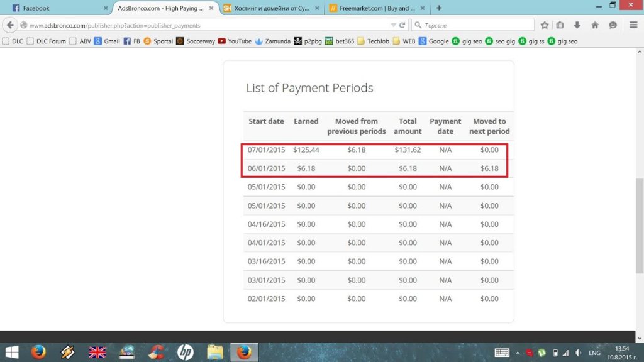Open the downloads arrow icon
This screenshot has height=362, width=644.
coord(577,25)
